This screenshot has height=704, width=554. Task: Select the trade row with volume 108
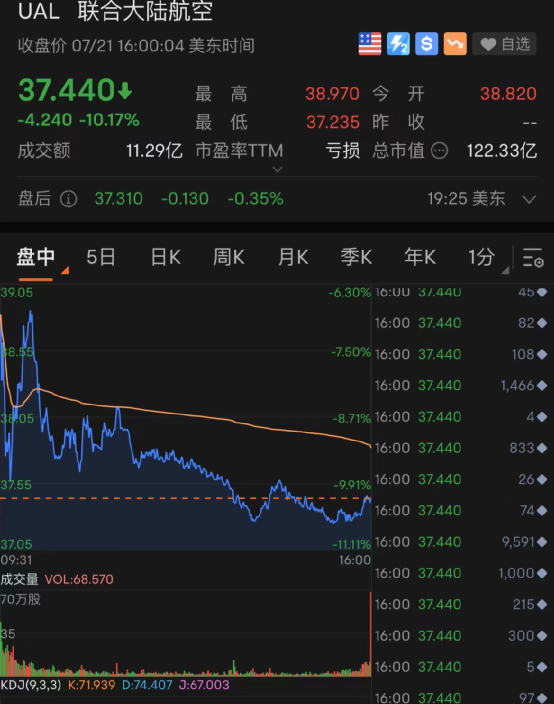pyautogui.click(x=461, y=354)
